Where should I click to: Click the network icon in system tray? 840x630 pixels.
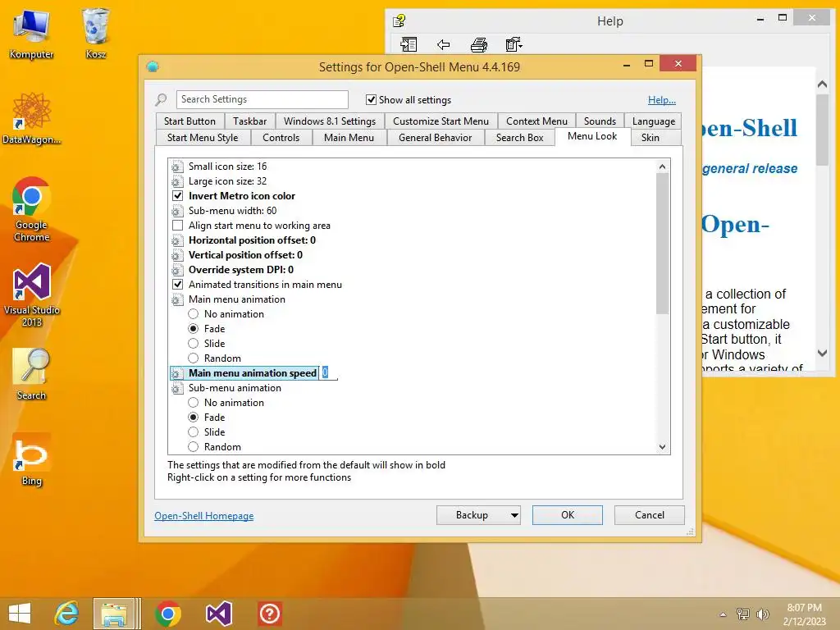tap(743, 614)
